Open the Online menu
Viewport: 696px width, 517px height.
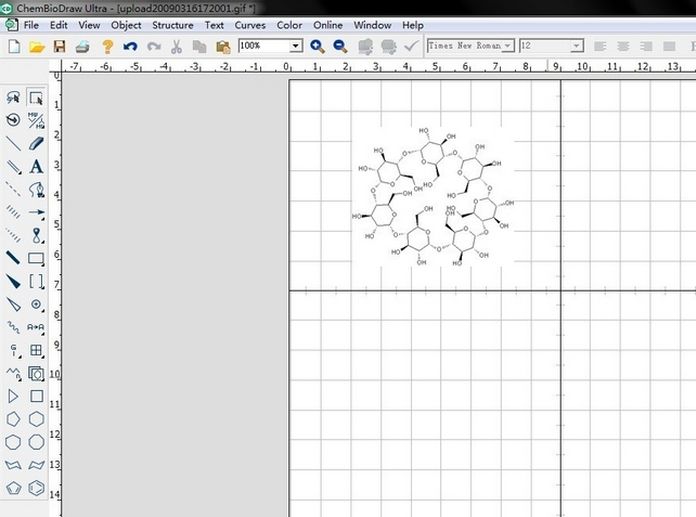pyautogui.click(x=328, y=25)
